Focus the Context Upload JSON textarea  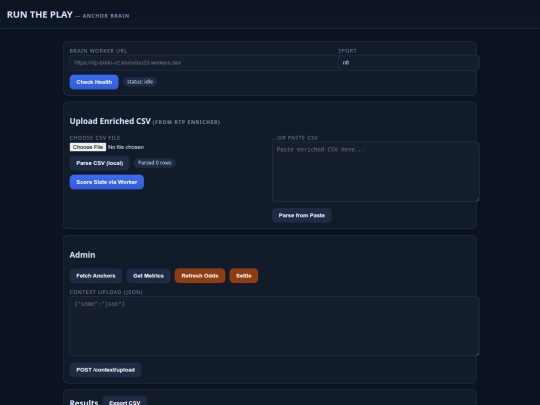coord(274,326)
